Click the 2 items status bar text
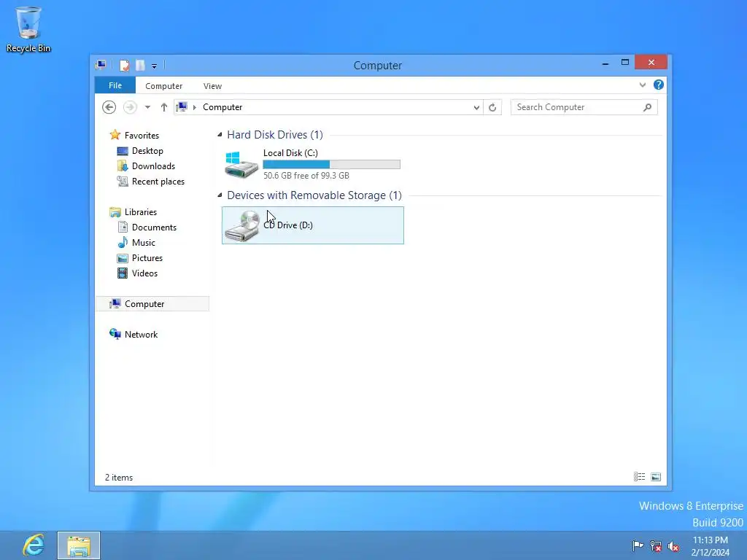This screenshot has width=747, height=560. coord(119,477)
